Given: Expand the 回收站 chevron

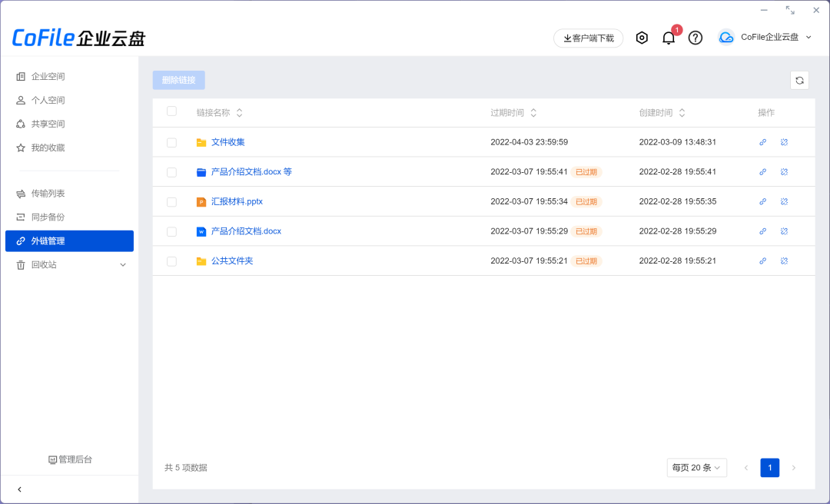Looking at the screenshot, I should 123,265.
